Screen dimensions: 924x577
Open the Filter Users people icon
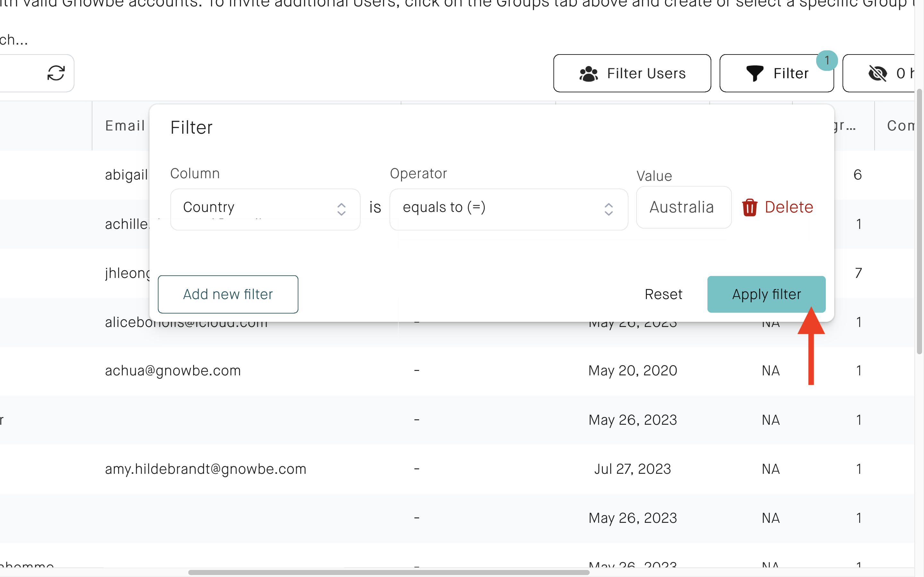pos(589,73)
